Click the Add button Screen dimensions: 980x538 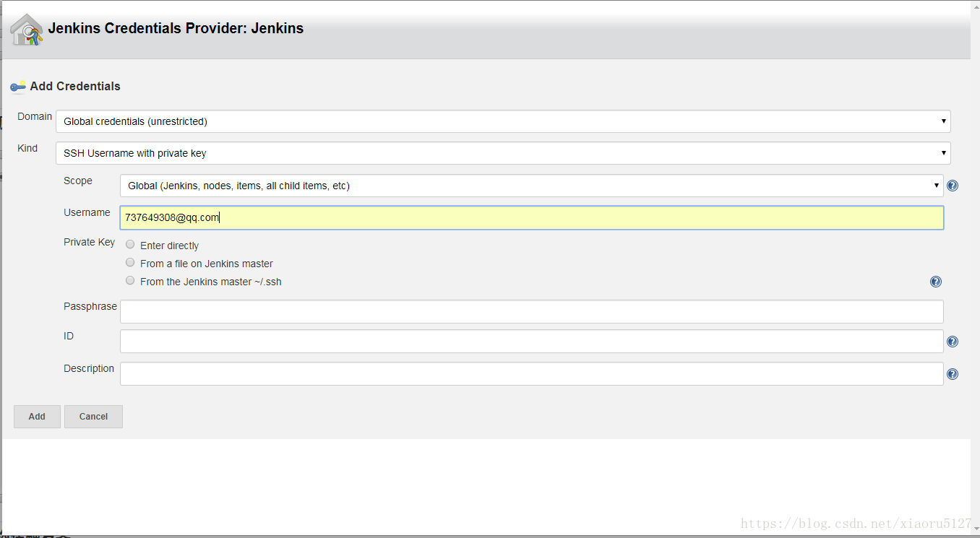click(x=37, y=417)
